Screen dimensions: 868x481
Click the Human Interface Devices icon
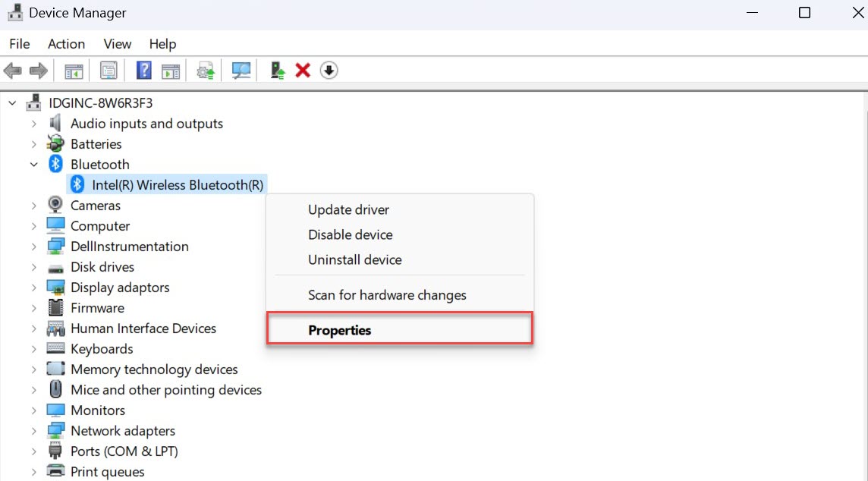coord(55,329)
